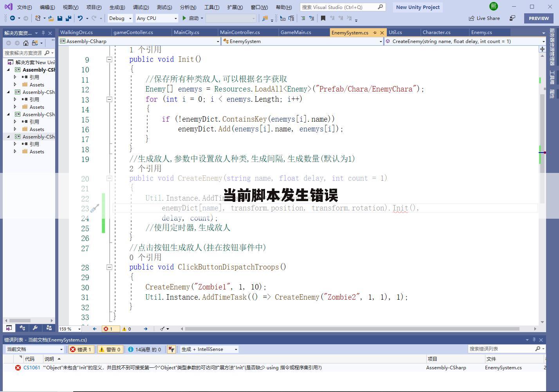Click the find in files toolbar icon
Viewport: 559px width, 392px height.
pos(265,18)
